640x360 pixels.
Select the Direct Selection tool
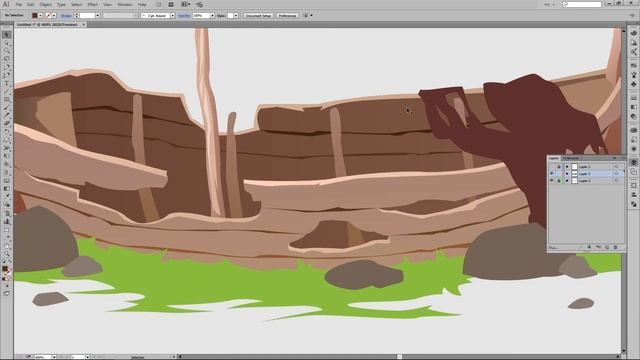(x=7, y=43)
